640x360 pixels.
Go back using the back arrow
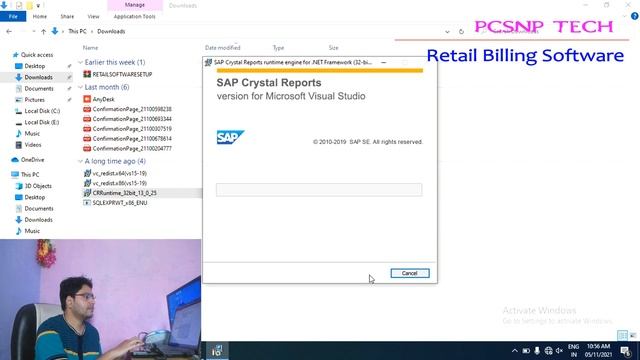click(9, 31)
